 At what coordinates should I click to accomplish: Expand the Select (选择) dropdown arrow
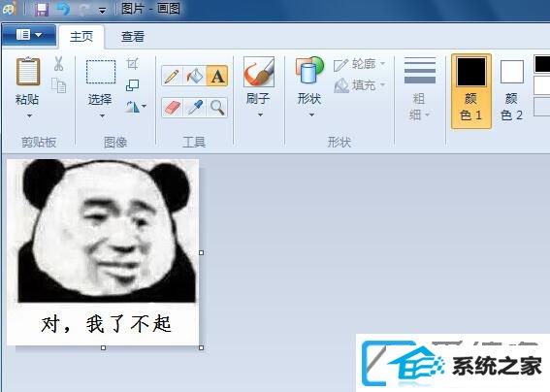(102, 115)
